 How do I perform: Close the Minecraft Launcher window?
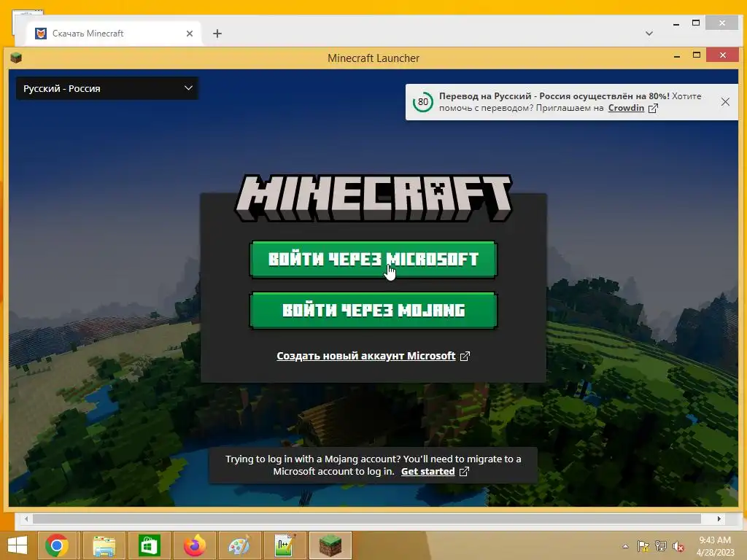[723, 55]
